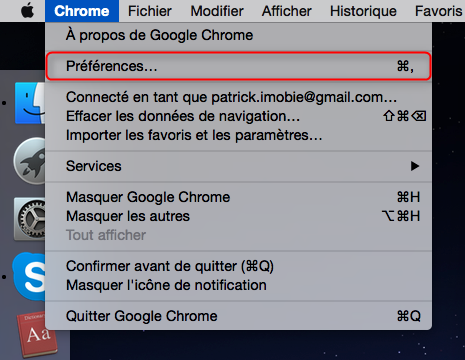Open the Apple menu icon
The height and width of the screenshot is (360, 465).
[x=27, y=11]
